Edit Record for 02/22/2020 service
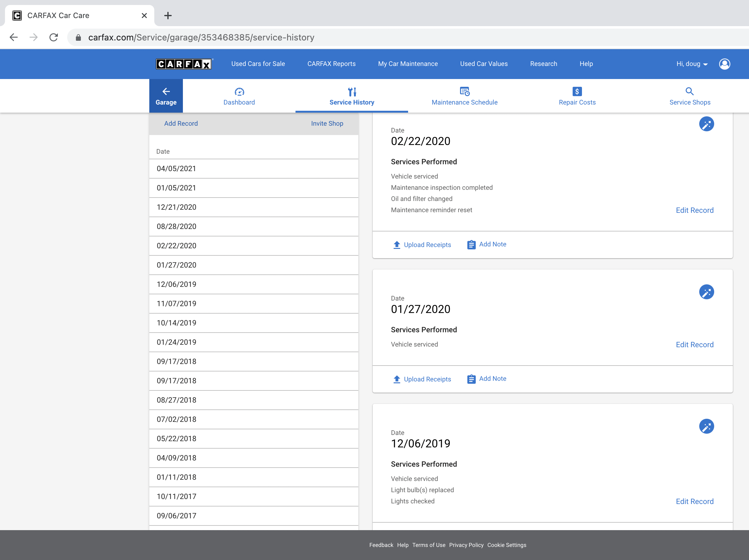 [694, 210]
